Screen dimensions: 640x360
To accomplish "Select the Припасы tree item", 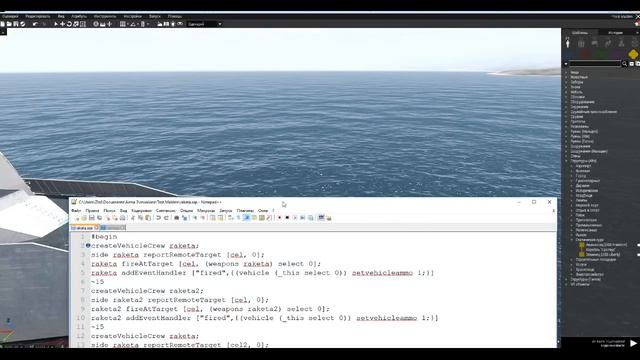I will point(578,122).
